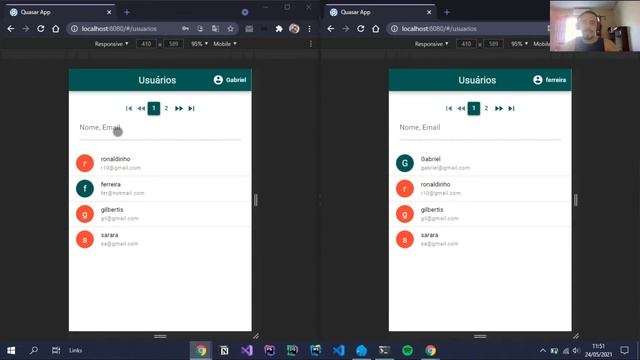Image resolution: width=640 pixels, height=360 pixels.
Task: Select ronaldinho user in left app list
Action: click(x=160, y=163)
